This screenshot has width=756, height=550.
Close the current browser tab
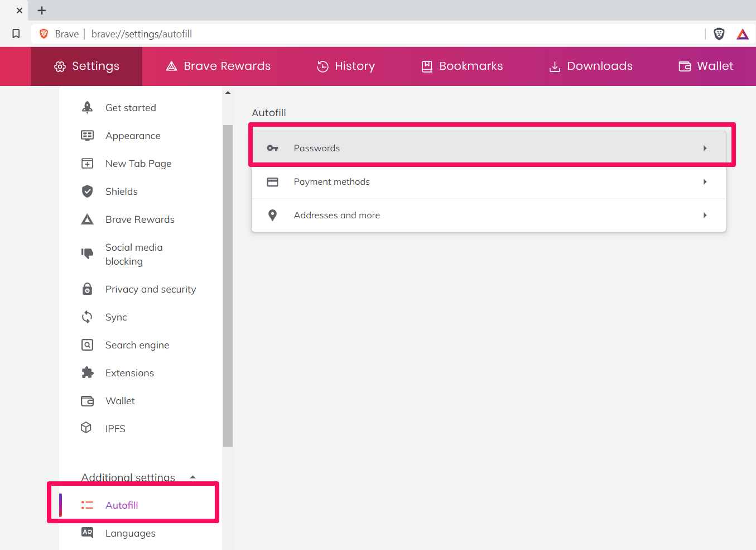[20, 11]
